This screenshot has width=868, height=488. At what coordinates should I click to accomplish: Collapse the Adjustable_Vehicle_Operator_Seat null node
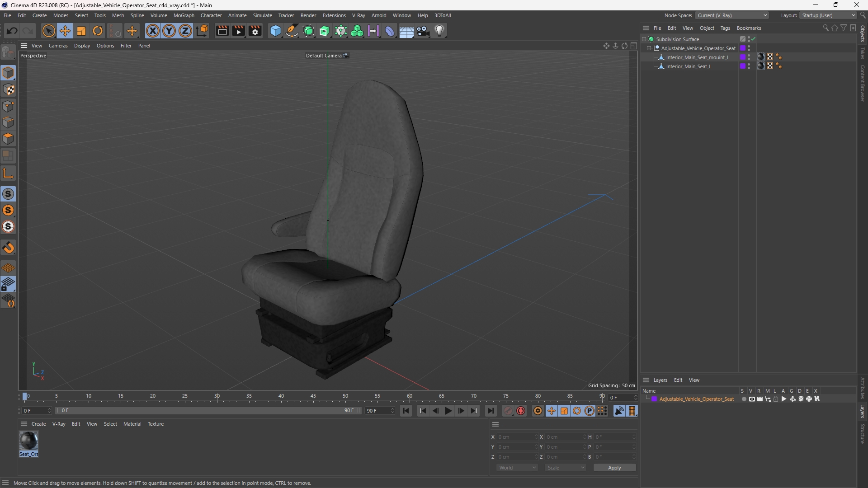(x=649, y=48)
